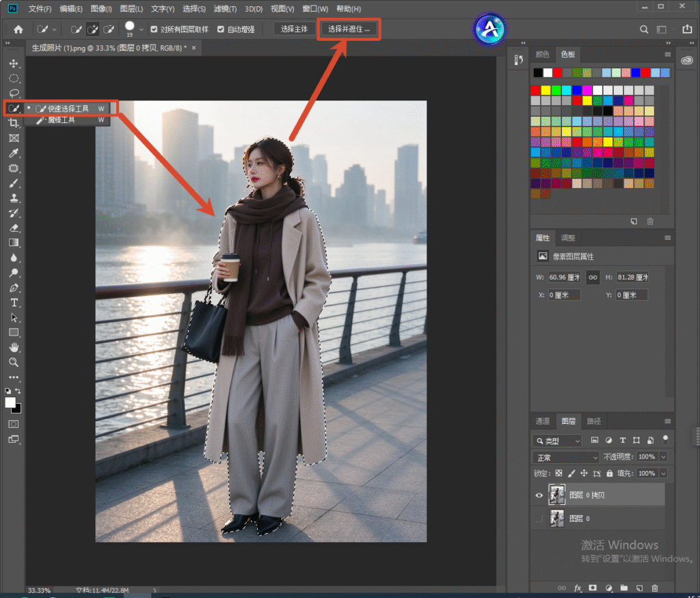Open blend mode 正常 dropdown
The height and width of the screenshot is (598, 700).
click(565, 457)
